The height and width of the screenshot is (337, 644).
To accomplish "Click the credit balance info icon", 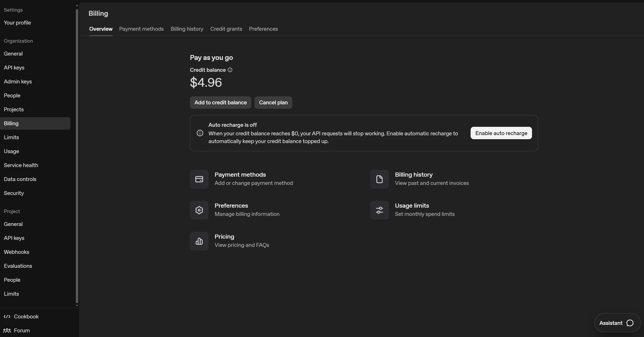I will pyautogui.click(x=230, y=70).
